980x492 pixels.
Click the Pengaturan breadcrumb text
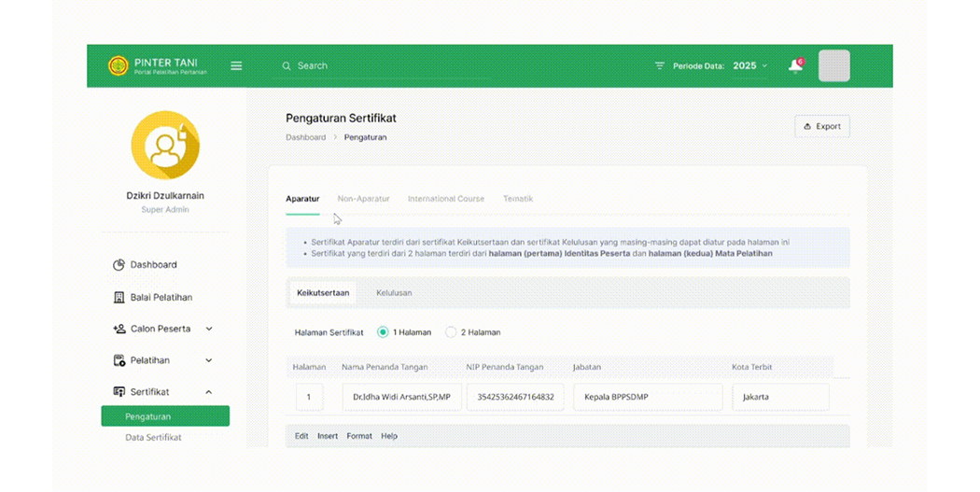[365, 137]
